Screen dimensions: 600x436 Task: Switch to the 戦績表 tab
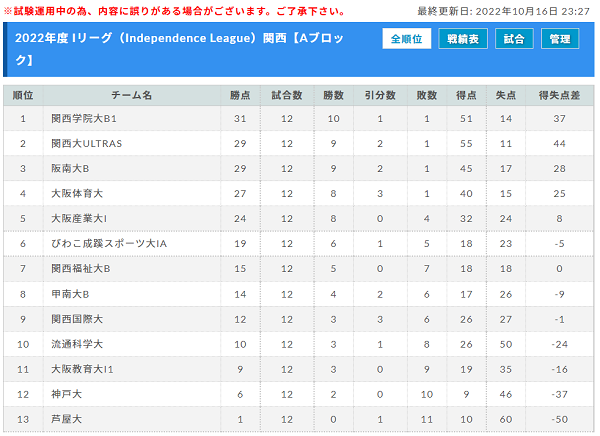coord(463,39)
